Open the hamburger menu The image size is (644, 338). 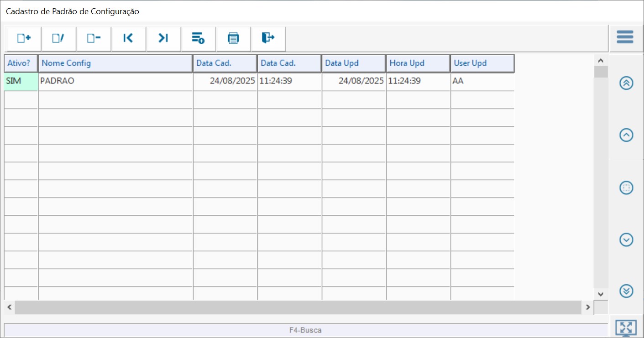(x=625, y=37)
